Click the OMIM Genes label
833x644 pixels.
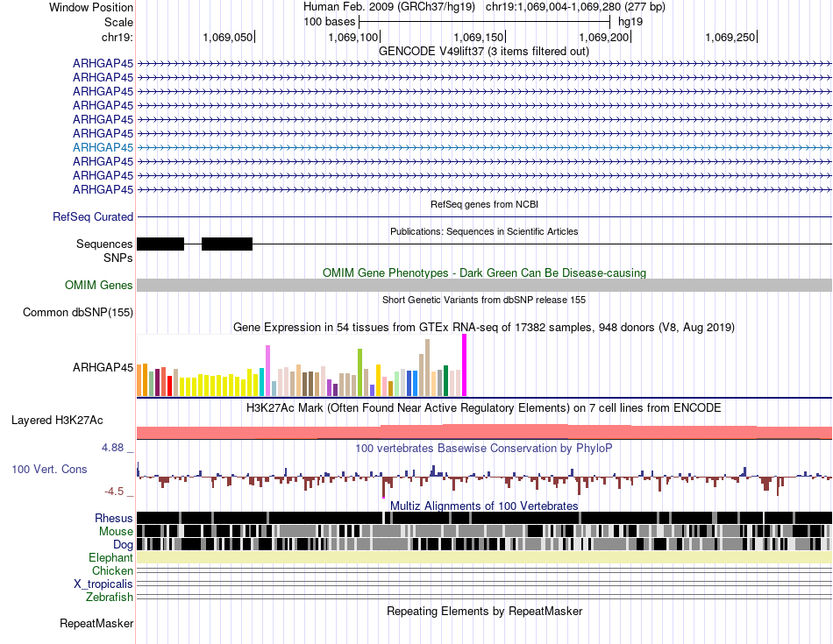click(99, 286)
